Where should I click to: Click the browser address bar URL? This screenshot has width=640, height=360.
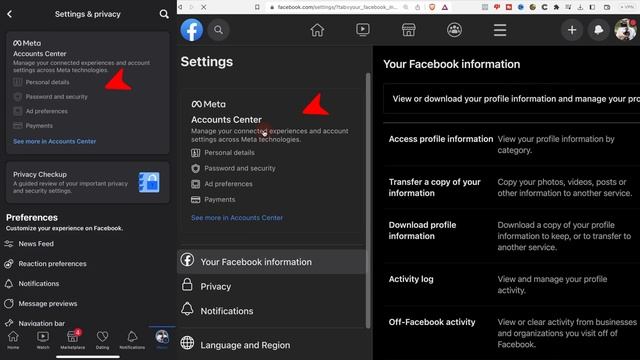point(337,7)
